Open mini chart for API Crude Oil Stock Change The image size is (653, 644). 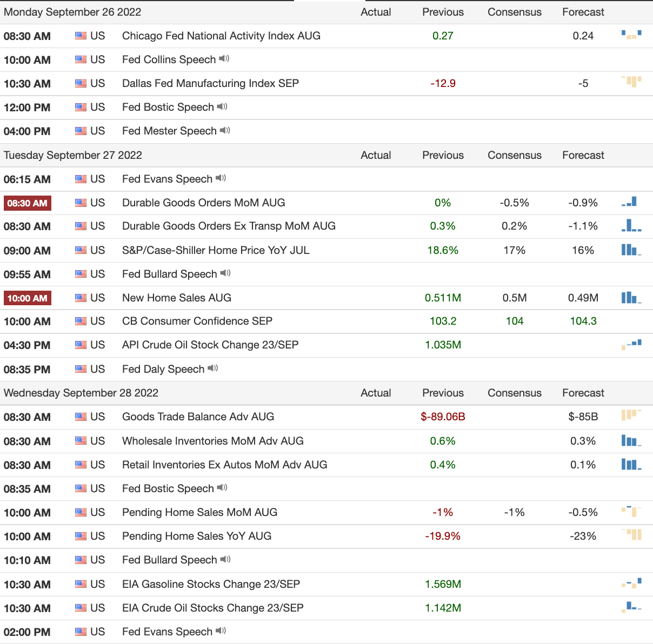pyautogui.click(x=631, y=344)
